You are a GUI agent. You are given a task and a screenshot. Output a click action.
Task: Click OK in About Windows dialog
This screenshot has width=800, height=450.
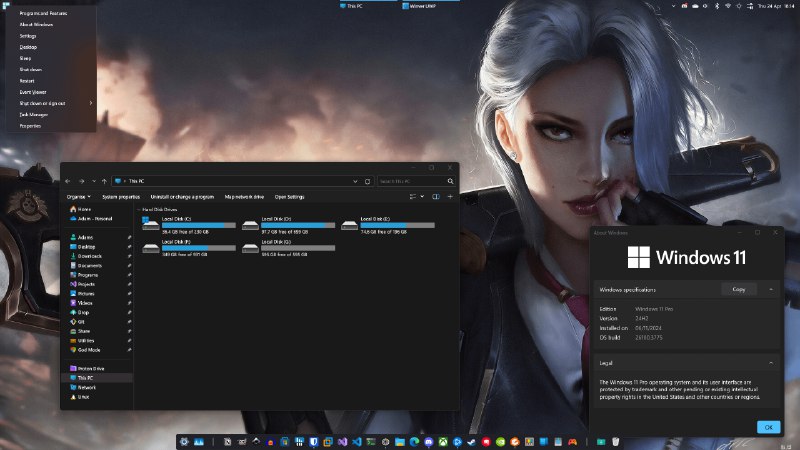pyautogui.click(x=768, y=427)
